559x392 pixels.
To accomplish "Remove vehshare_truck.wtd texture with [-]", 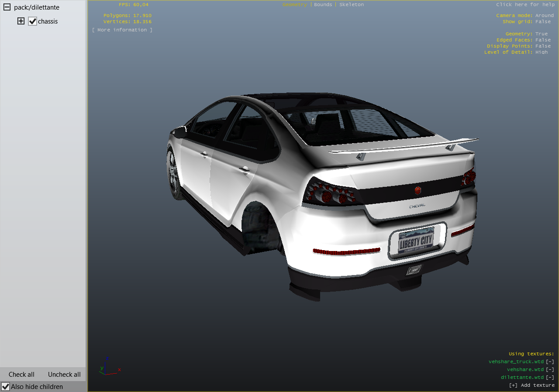I will point(550,361).
